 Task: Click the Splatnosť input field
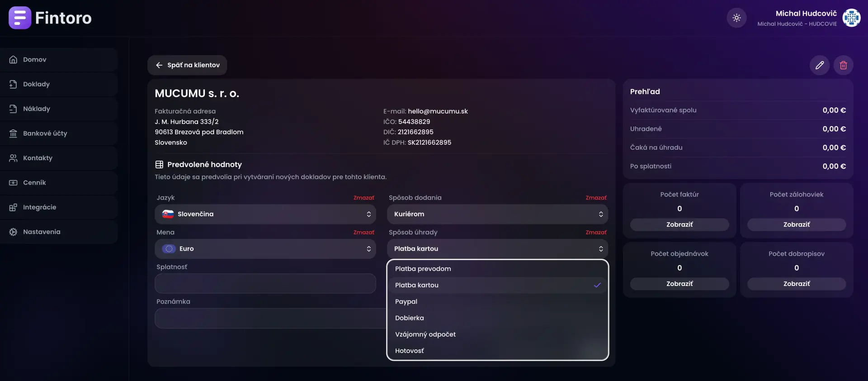(x=265, y=284)
